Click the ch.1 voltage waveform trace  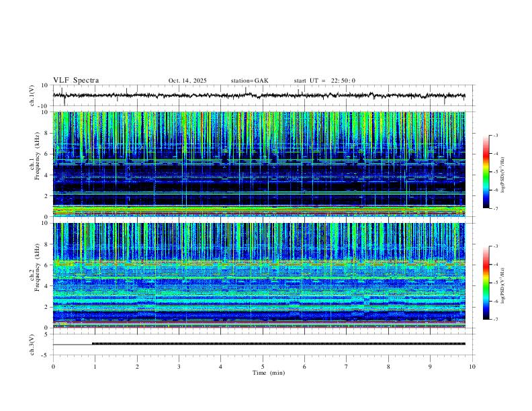pyautogui.click(x=259, y=95)
